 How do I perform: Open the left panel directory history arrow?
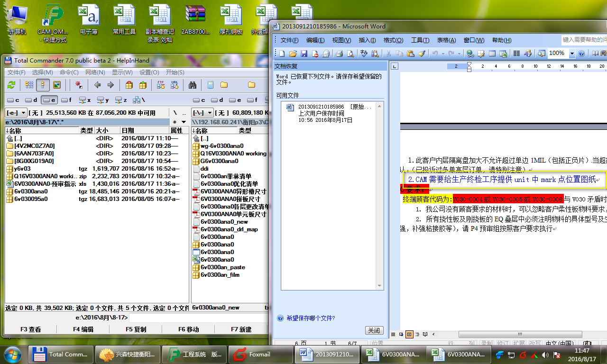[184, 122]
